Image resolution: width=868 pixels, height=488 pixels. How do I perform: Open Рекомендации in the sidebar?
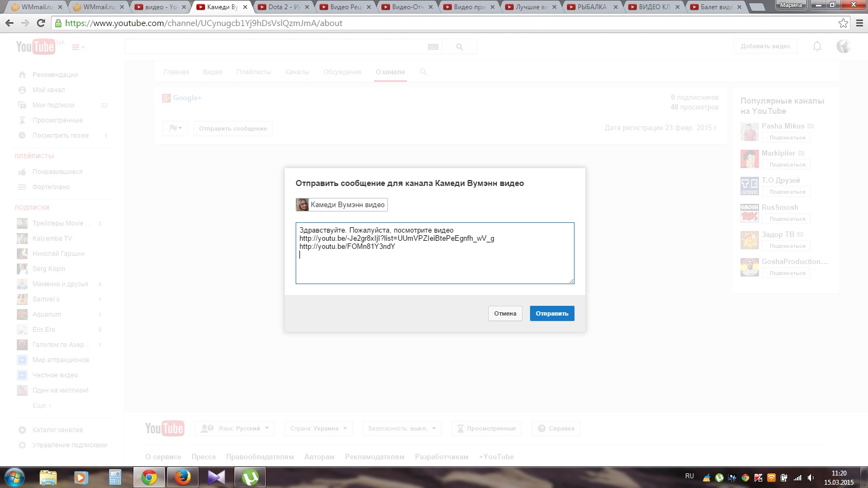point(55,75)
